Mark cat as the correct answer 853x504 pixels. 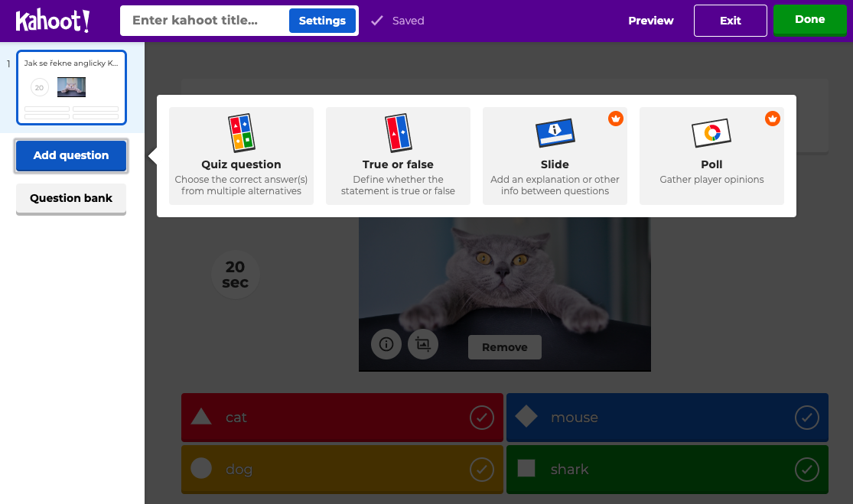481,418
